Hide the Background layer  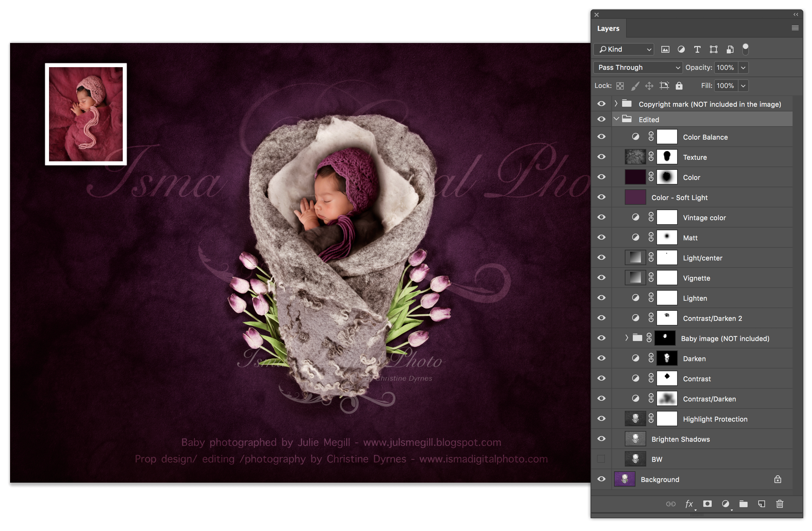point(602,479)
